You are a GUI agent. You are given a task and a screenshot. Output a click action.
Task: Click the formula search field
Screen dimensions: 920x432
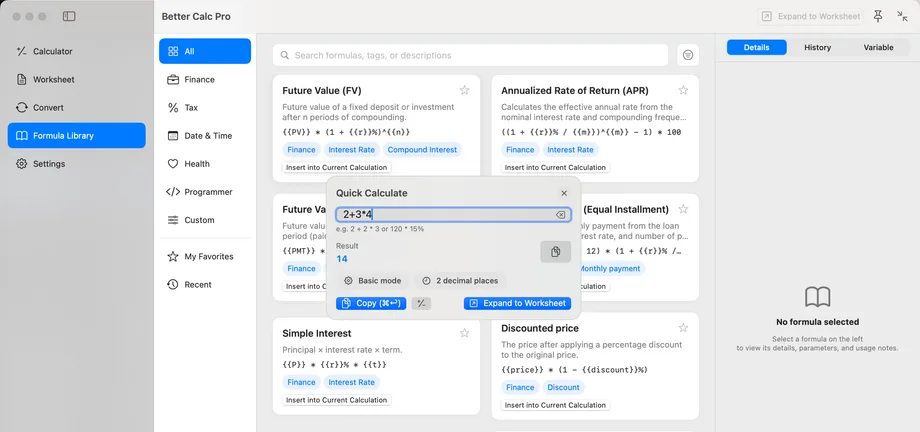470,55
